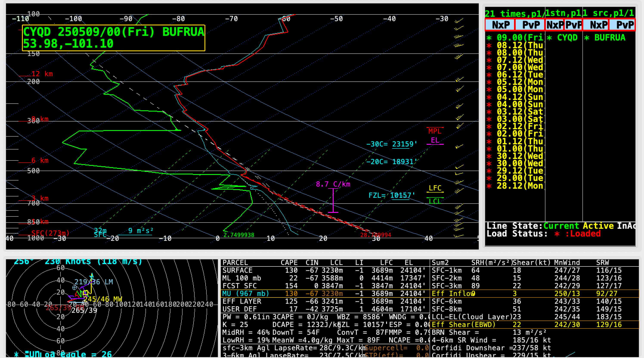Click the CYQD 250509/00(Fri) BUFRUA title box
Image resolution: width=644 pixels, height=358 pixels.
[113, 38]
